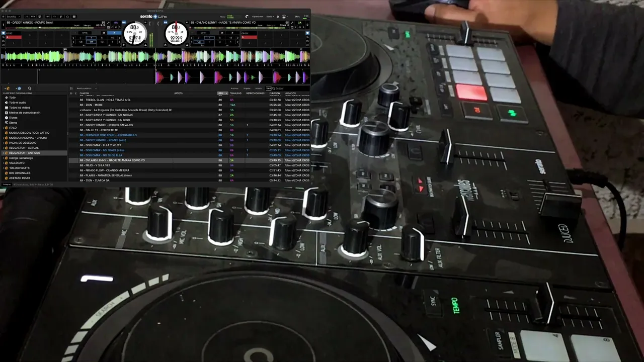Open the user profile icon menu
Screen dimensions: 644x362
(284, 17)
